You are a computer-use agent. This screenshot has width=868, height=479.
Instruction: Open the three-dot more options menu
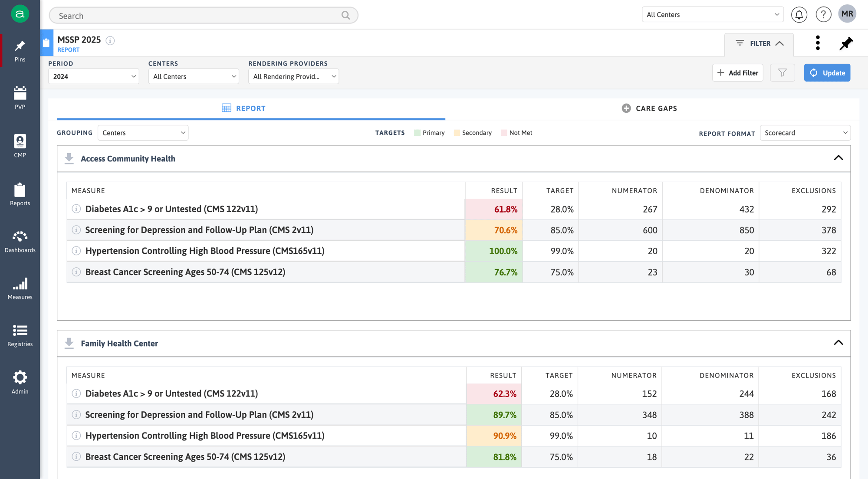click(x=818, y=43)
